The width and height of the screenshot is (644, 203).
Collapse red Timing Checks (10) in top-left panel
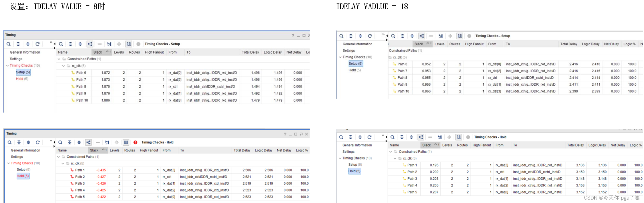tap(7, 66)
